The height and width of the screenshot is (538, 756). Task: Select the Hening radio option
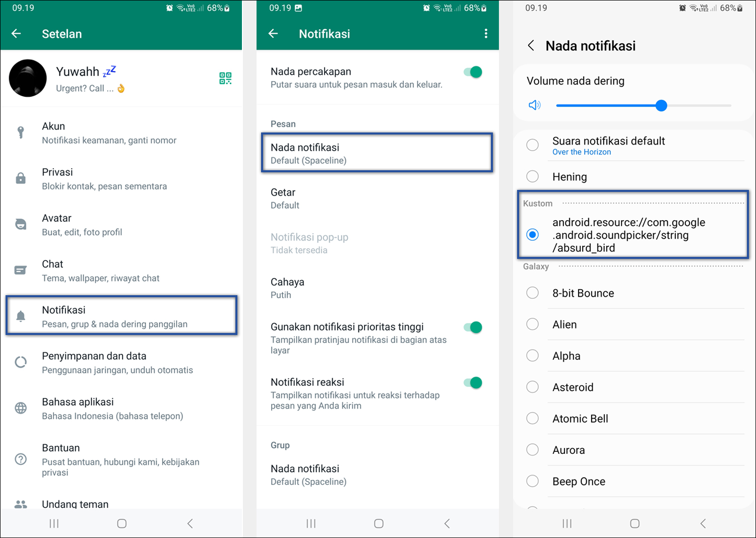coord(532,176)
